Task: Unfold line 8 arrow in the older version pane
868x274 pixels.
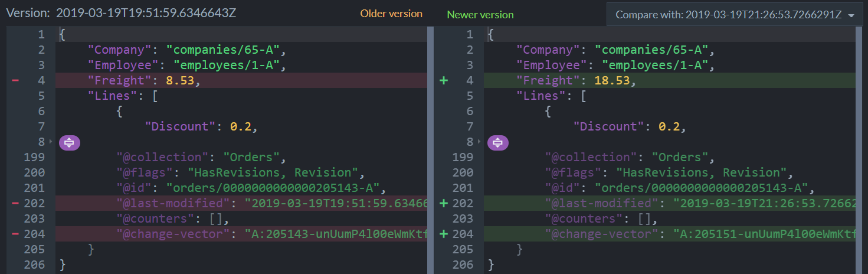Action: [51, 142]
